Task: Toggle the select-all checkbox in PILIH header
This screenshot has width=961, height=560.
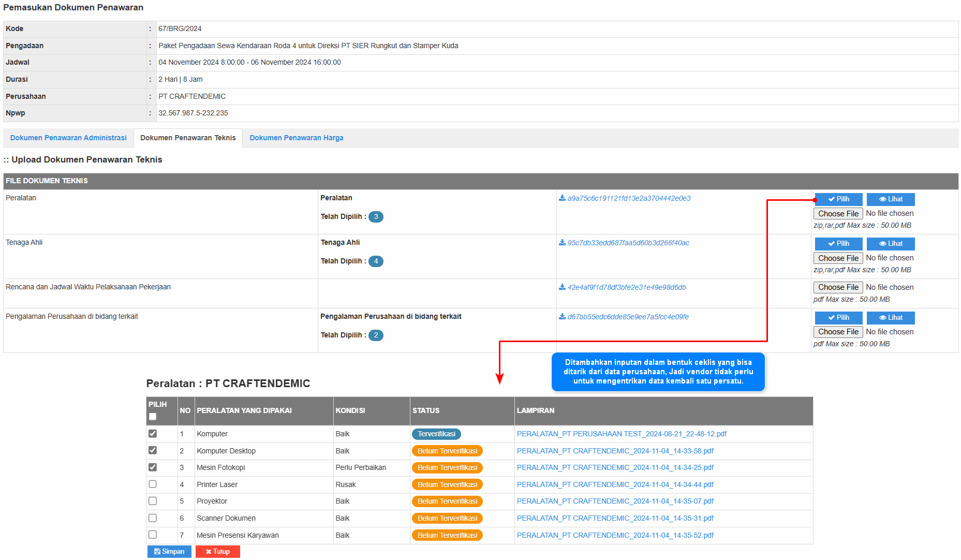Action: [x=153, y=417]
